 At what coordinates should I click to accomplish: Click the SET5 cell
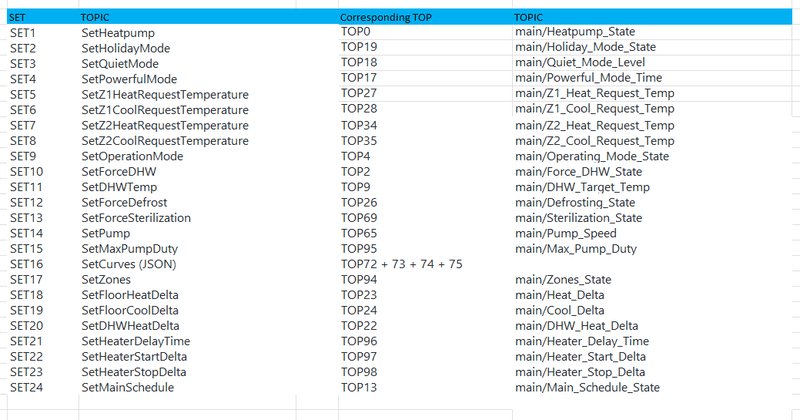tap(23, 94)
